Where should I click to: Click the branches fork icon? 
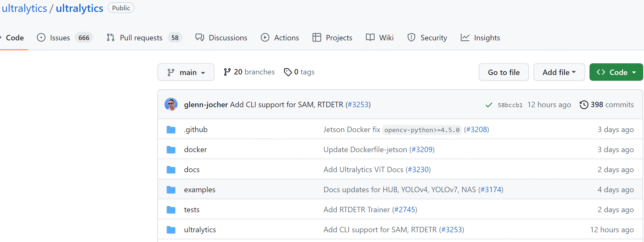click(227, 72)
